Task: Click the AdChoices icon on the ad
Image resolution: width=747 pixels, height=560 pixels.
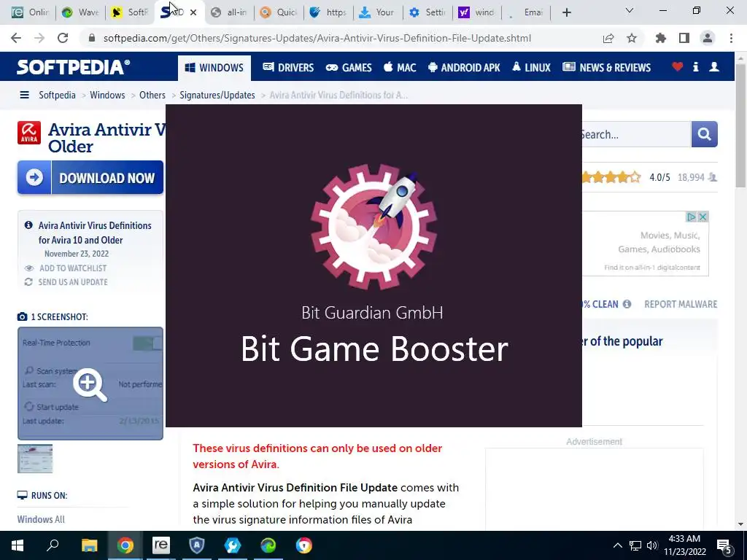Action: [x=692, y=217]
